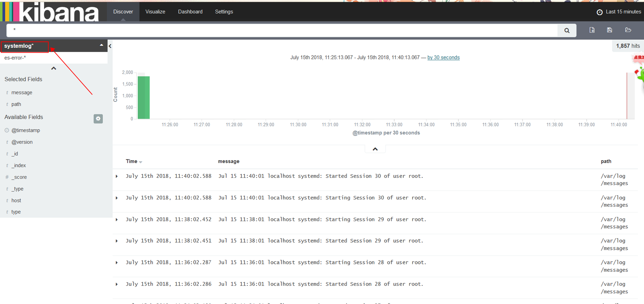The image size is (644, 304).
Task: Collapse the index pattern list chevron
Action: [54, 69]
